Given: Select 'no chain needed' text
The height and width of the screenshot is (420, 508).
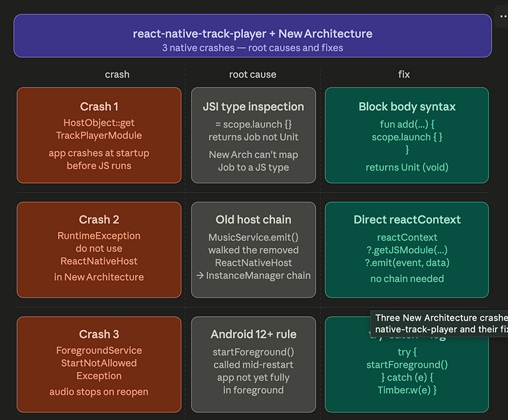Looking at the screenshot, I should click(x=407, y=279).
